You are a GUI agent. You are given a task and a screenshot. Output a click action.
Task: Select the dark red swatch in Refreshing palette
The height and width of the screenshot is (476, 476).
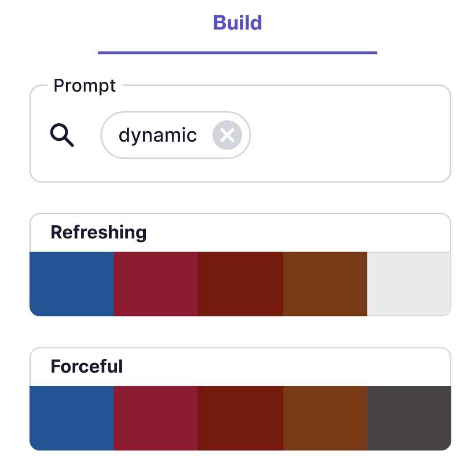240,283
